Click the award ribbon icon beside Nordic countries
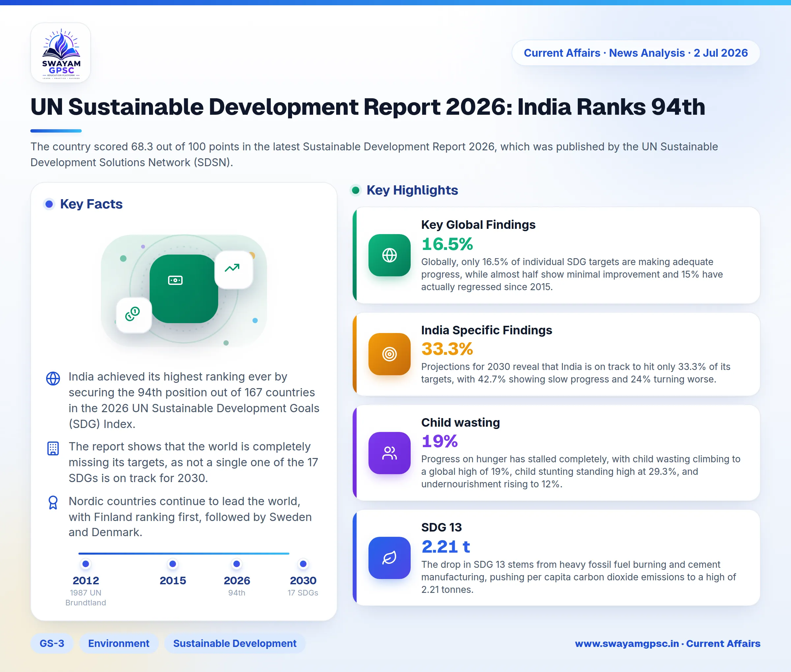791x672 pixels. coord(53,503)
